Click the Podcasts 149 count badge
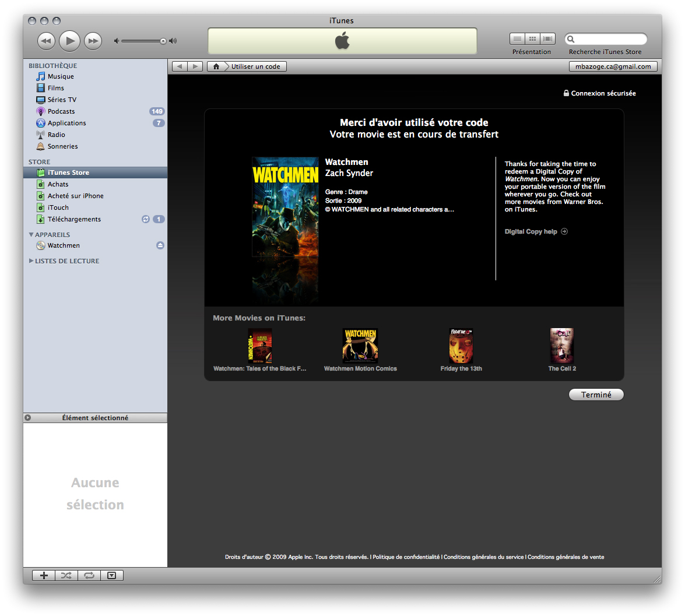Screen dimensions: 685x616 coord(157,111)
